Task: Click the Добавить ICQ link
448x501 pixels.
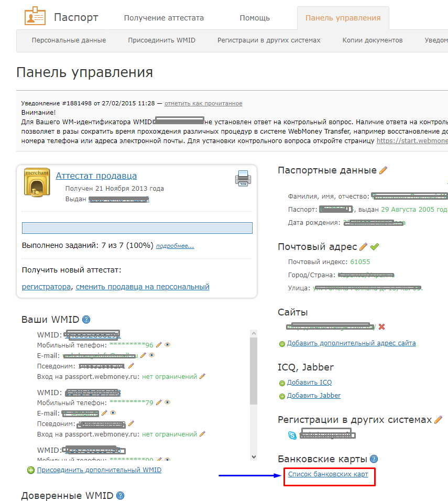Action: pyautogui.click(x=309, y=383)
